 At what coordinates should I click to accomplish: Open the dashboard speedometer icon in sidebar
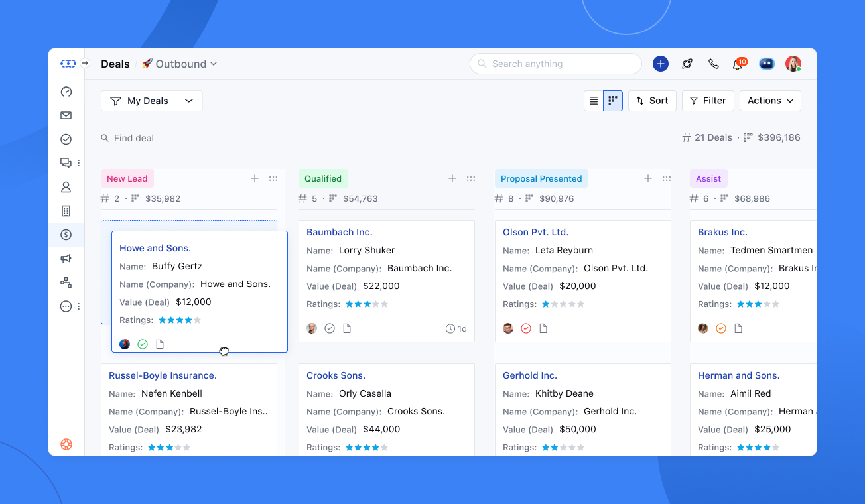[66, 91]
